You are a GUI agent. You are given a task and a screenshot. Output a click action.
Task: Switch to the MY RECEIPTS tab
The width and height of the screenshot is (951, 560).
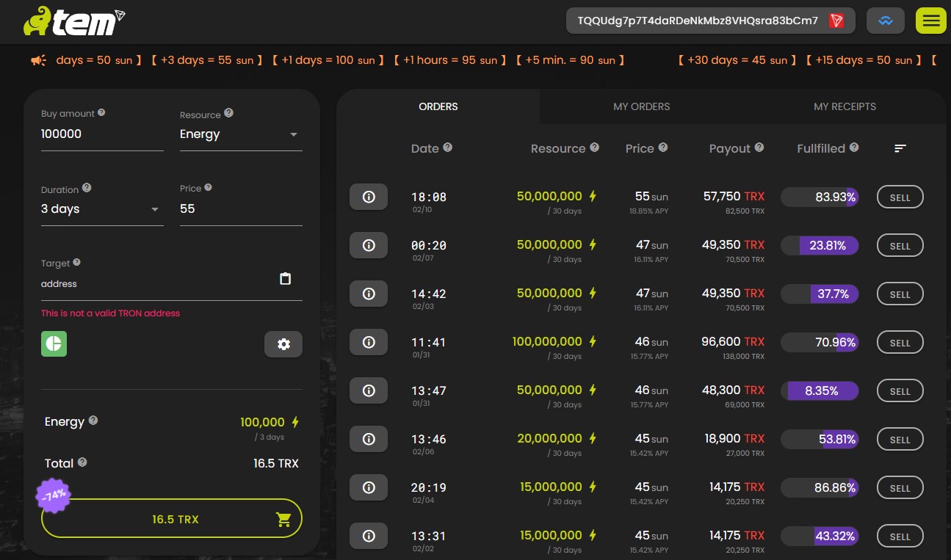click(845, 106)
